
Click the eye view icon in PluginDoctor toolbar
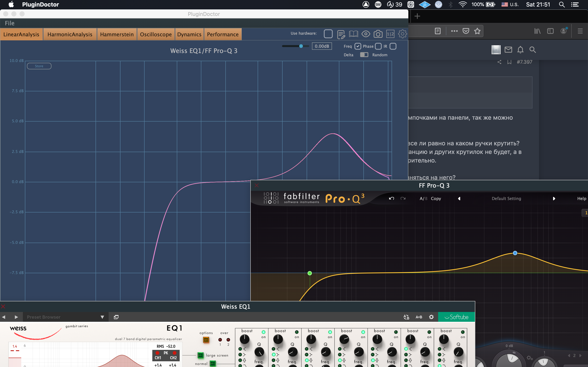366,34
